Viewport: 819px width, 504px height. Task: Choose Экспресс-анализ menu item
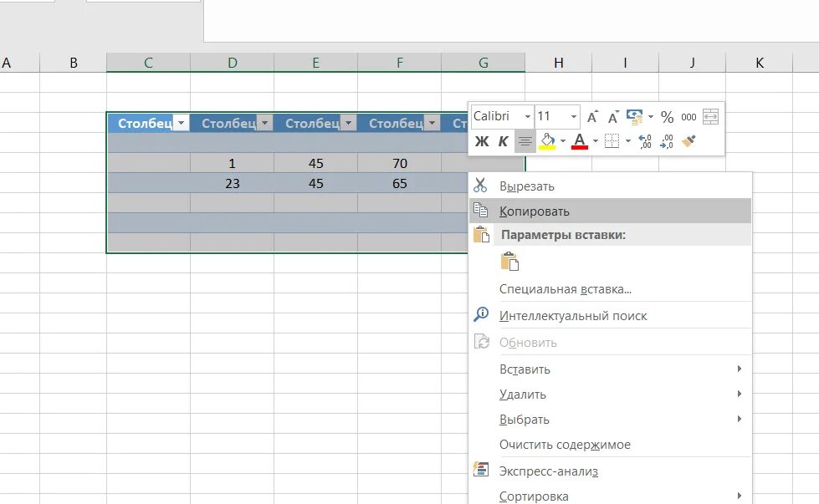[x=610, y=471]
